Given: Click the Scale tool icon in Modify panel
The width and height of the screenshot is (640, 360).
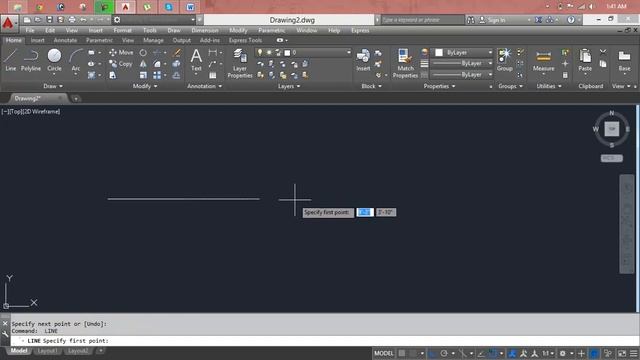Looking at the screenshot, I should pos(143,75).
